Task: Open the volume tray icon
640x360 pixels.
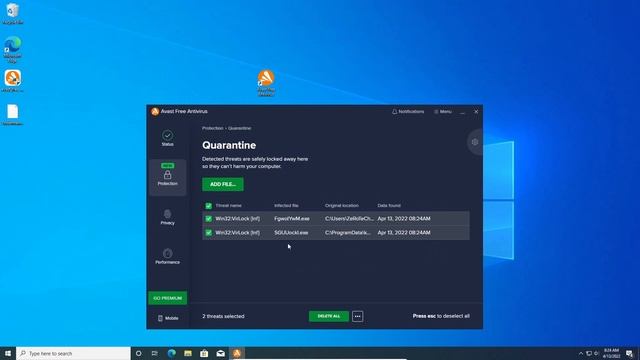Action: tap(596, 353)
